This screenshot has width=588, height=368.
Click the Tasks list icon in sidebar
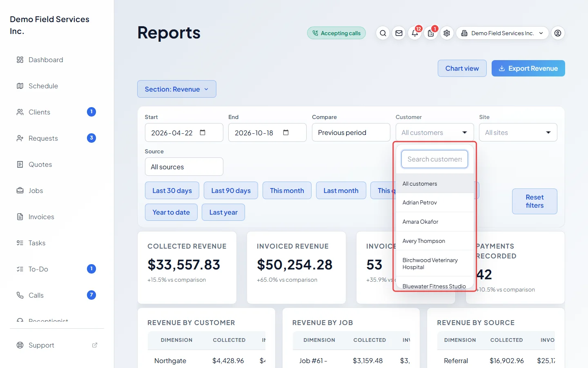coord(20,243)
